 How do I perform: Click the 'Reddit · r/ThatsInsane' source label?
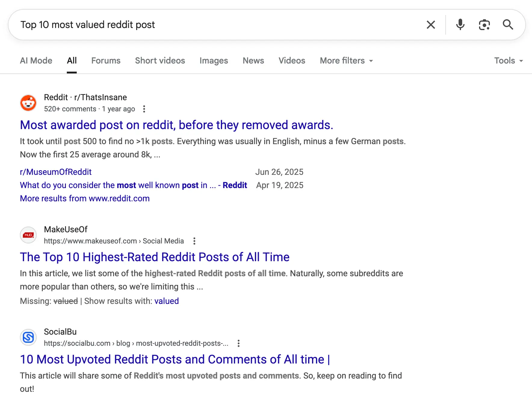(85, 97)
